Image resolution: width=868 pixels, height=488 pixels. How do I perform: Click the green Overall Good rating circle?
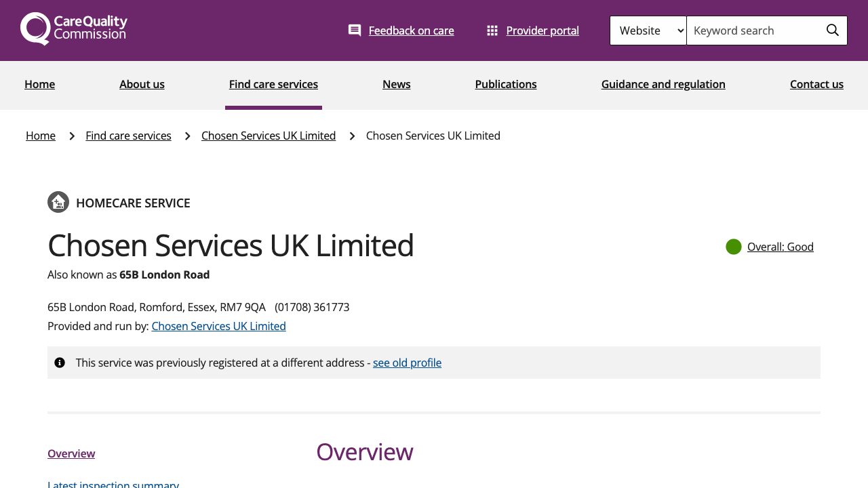point(734,247)
